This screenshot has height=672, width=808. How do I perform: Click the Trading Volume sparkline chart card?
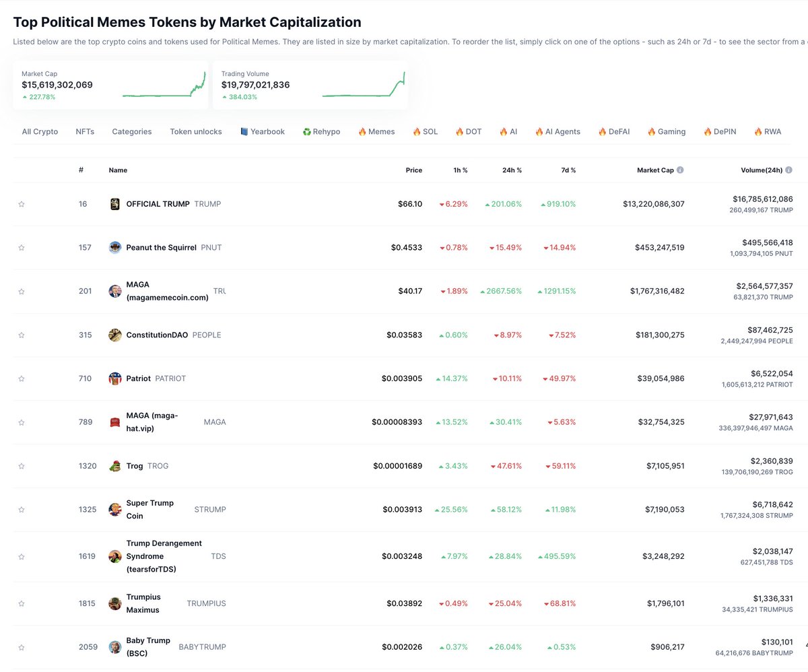point(310,85)
